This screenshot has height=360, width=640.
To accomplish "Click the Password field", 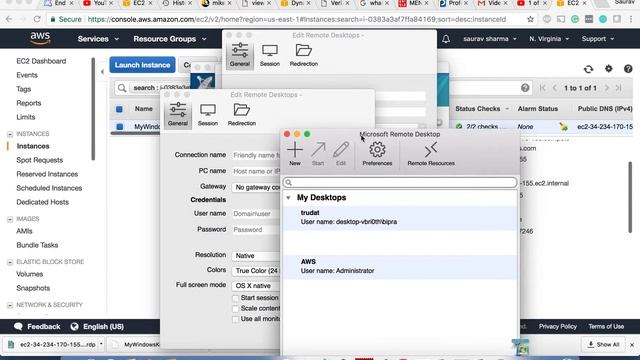I will pos(256,230).
